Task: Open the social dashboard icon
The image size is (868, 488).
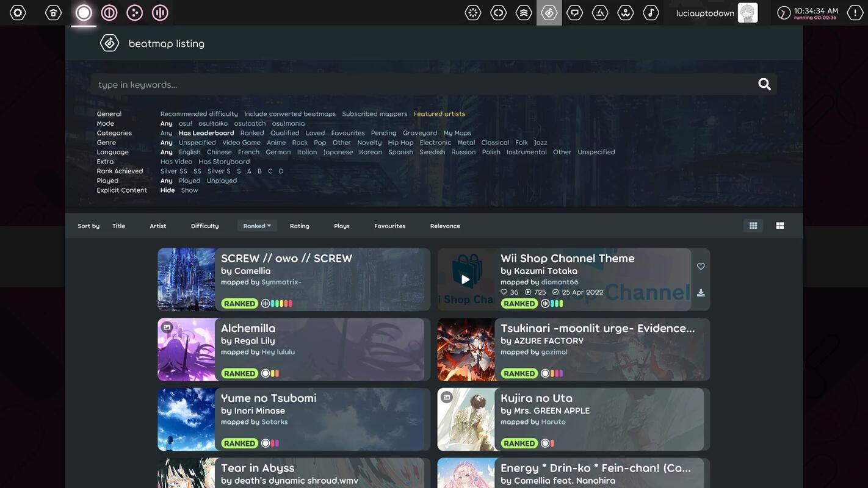Action: (600, 13)
